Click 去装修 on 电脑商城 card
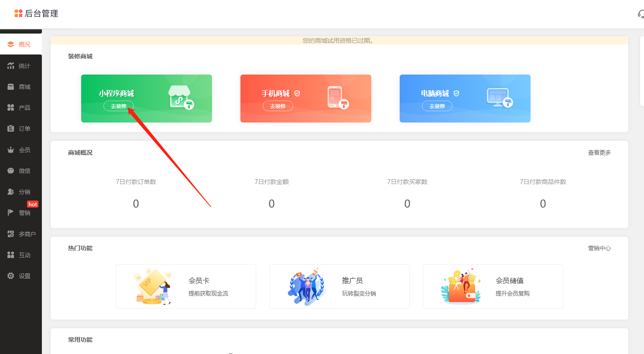 (x=437, y=106)
